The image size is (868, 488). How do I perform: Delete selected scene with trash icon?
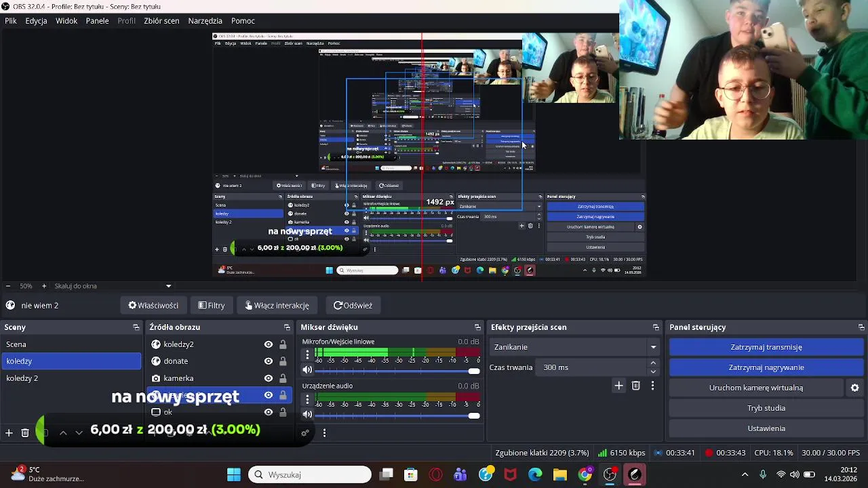pos(25,432)
